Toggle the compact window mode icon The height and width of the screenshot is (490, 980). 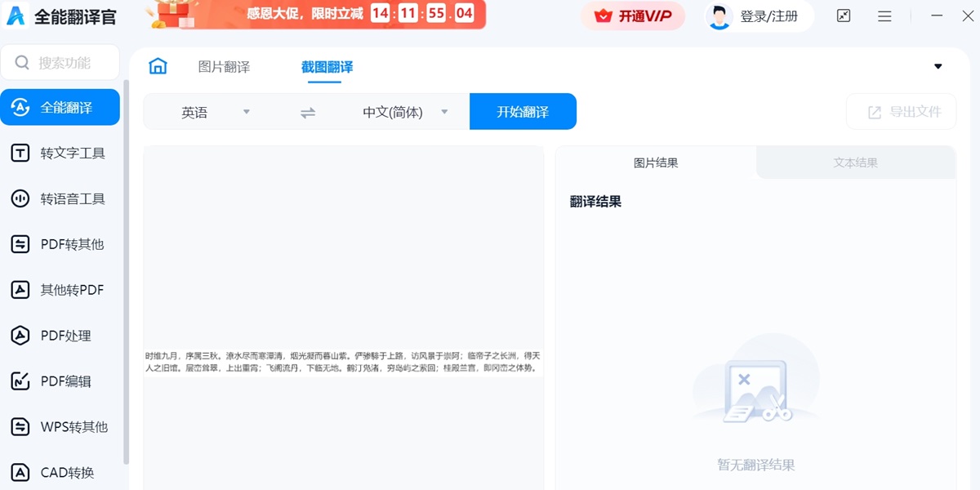tap(844, 16)
